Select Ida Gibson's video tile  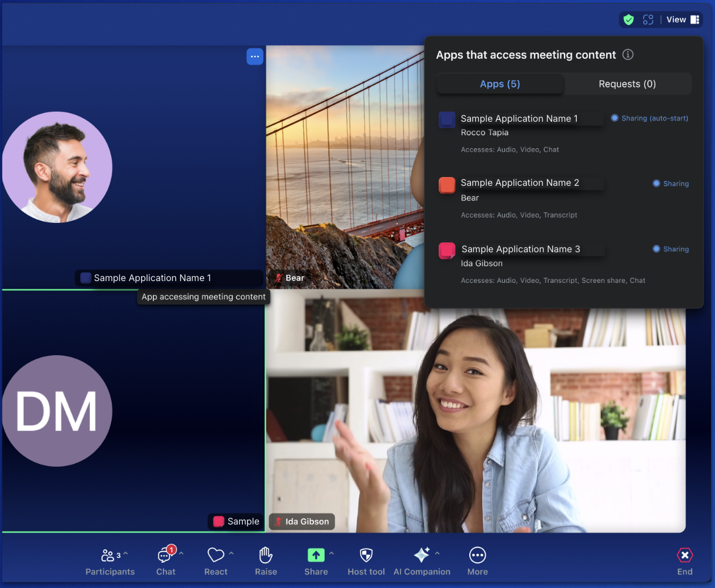pos(476,412)
